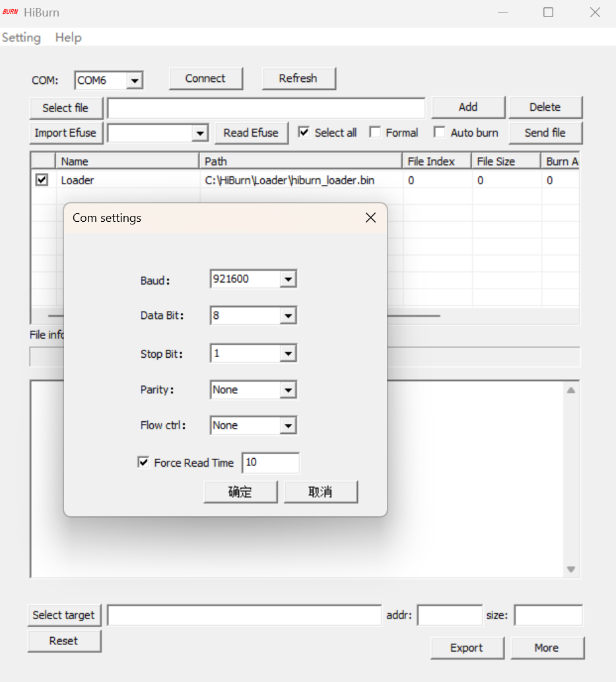616x682 pixels.
Task: Focus the file path input field
Action: click(266, 108)
